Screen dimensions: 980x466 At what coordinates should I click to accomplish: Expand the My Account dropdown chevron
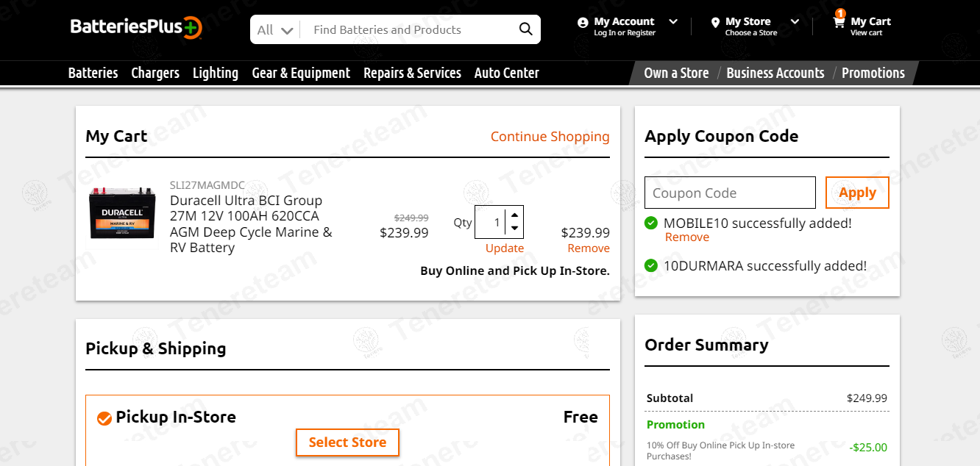672,22
